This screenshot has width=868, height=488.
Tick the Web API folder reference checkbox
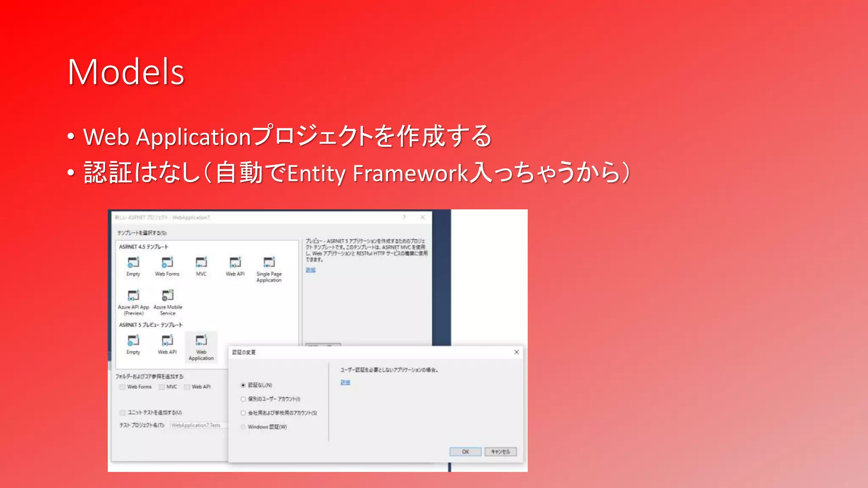(x=187, y=387)
